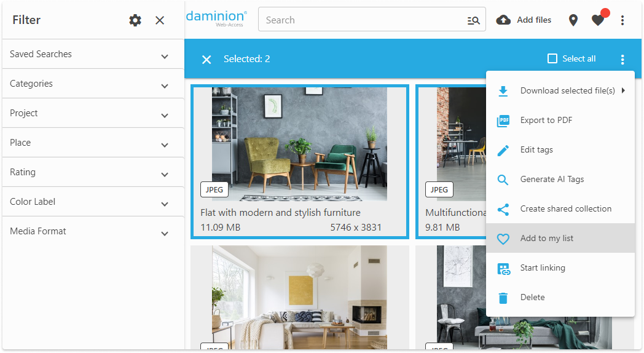Choose Create shared collection

pos(560,208)
